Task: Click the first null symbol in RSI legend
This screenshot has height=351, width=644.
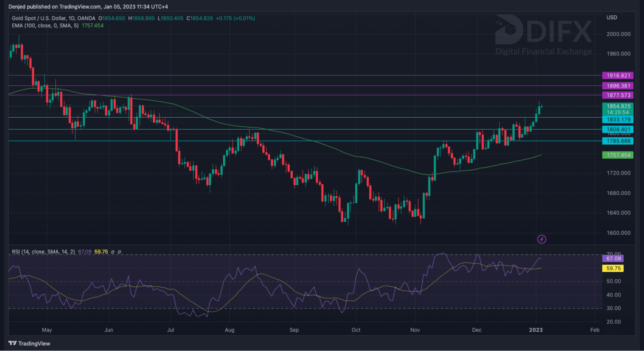Action: pos(112,252)
